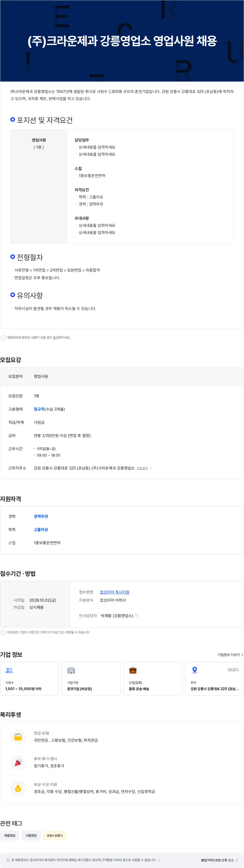This screenshot has width=244, height=868.
Task: Click the 잡코리아 이력서 application form text
Action: click(113, 600)
